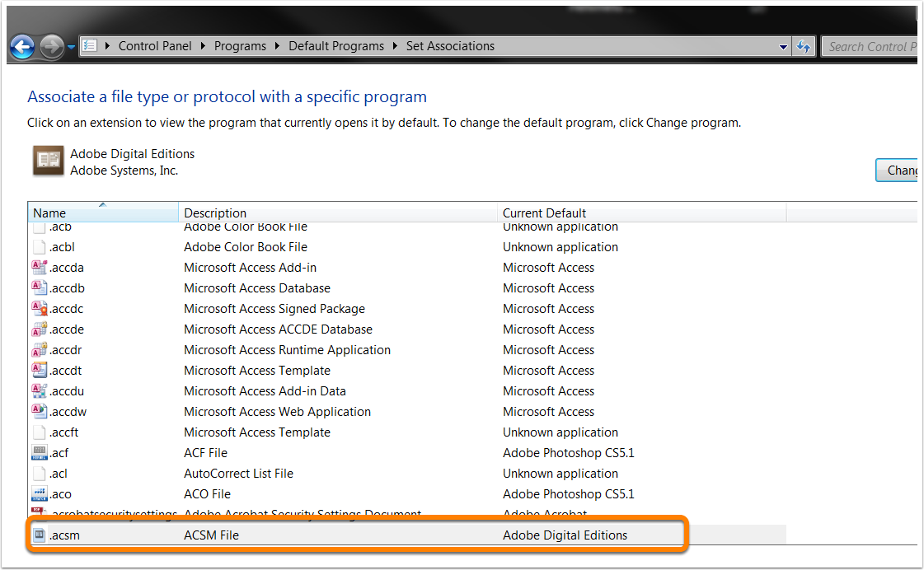
Task: Click the ACSM File description
Action: 212,535
